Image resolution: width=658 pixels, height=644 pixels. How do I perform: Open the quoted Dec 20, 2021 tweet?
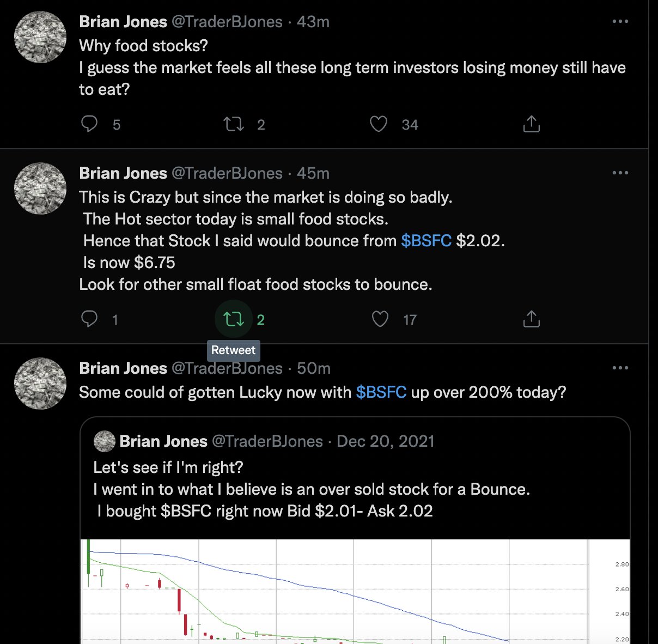click(x=355, y=478)
